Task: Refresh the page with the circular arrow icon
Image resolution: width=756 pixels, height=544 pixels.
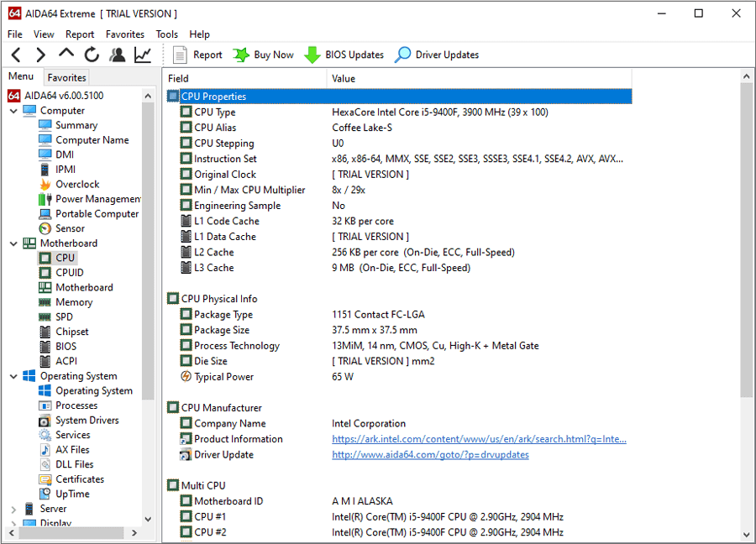Action: (x=92, y=55)
